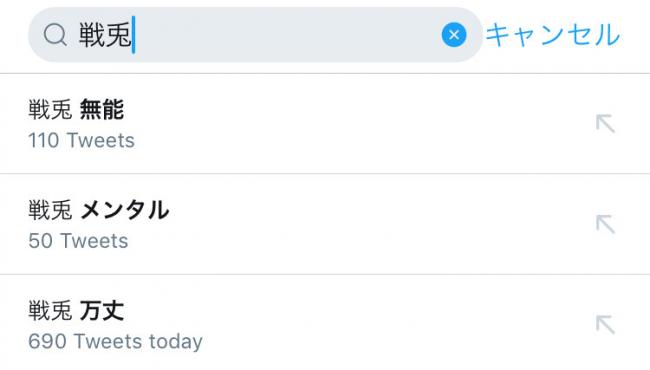The width and height of the screenshot is (650, 370).
Task: Choose the bold メンタル keyword
Action: (124, 210)
